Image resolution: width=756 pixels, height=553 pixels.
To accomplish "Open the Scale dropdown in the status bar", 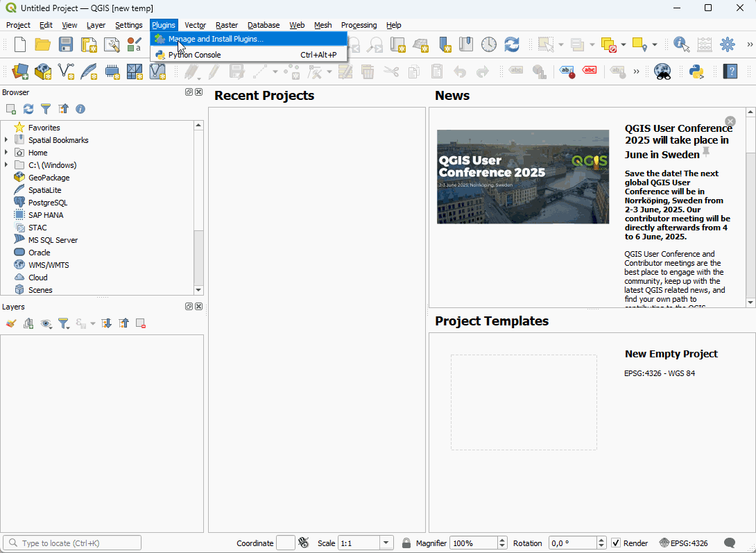I will click(x=386, y=543).
